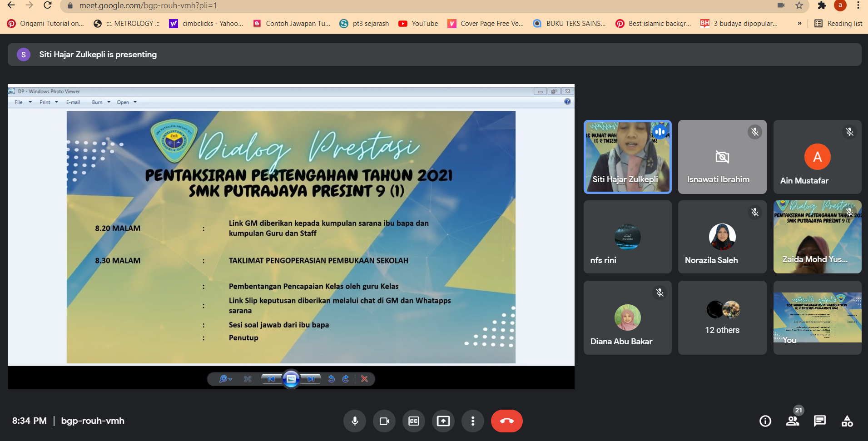Open meeting details info icon
The height and width of the screenshot is (441, 868).
click(x=765, y=421)
